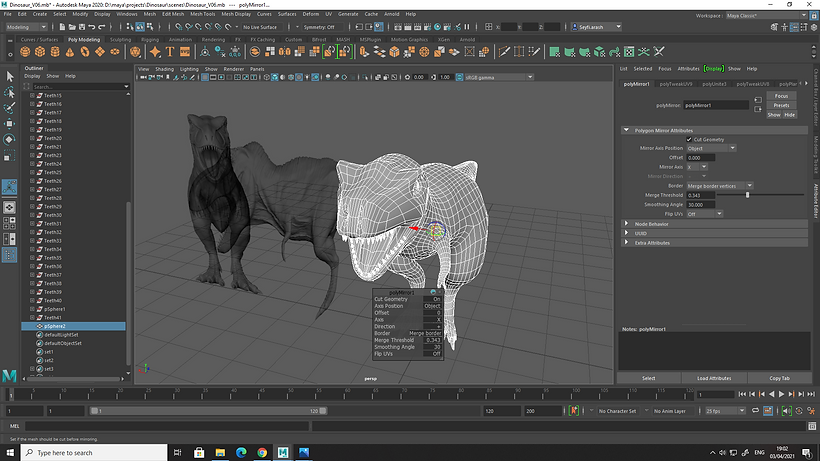
Task: Open the Modeling menu set dropdown
Action: [26, 27]
